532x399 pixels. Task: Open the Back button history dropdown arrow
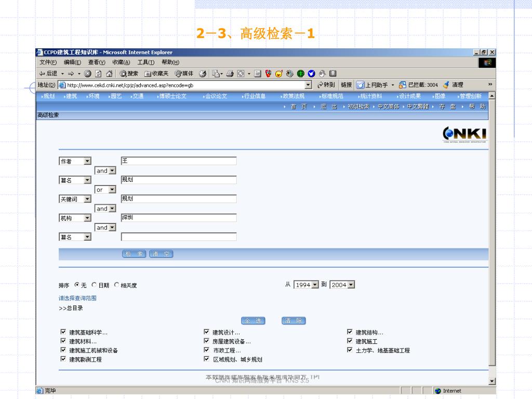point(62,74)
